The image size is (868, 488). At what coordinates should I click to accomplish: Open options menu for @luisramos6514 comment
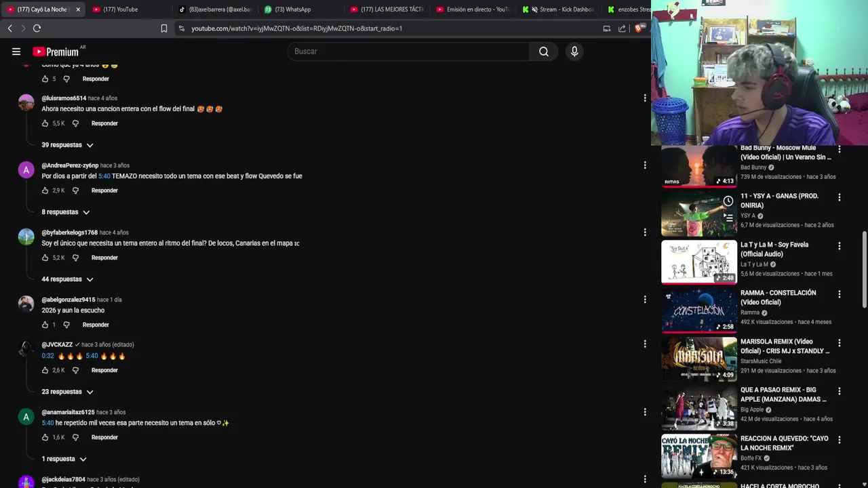645,98
